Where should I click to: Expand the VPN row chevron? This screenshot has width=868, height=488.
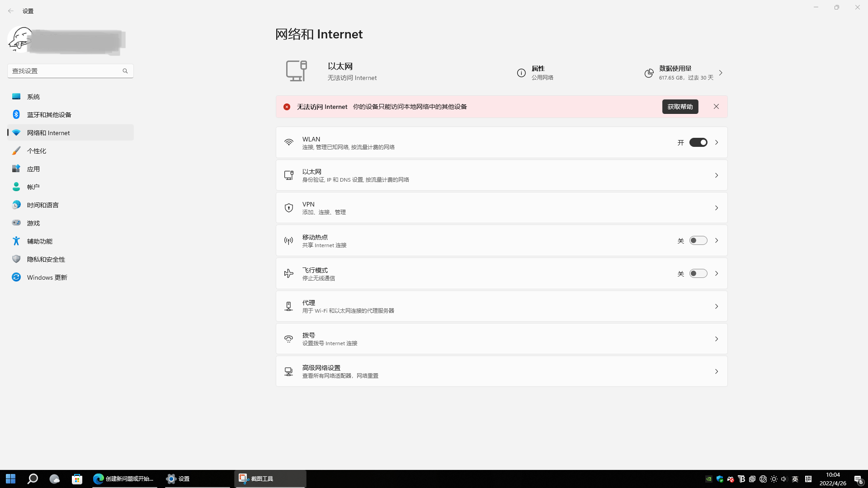point(717,208)
